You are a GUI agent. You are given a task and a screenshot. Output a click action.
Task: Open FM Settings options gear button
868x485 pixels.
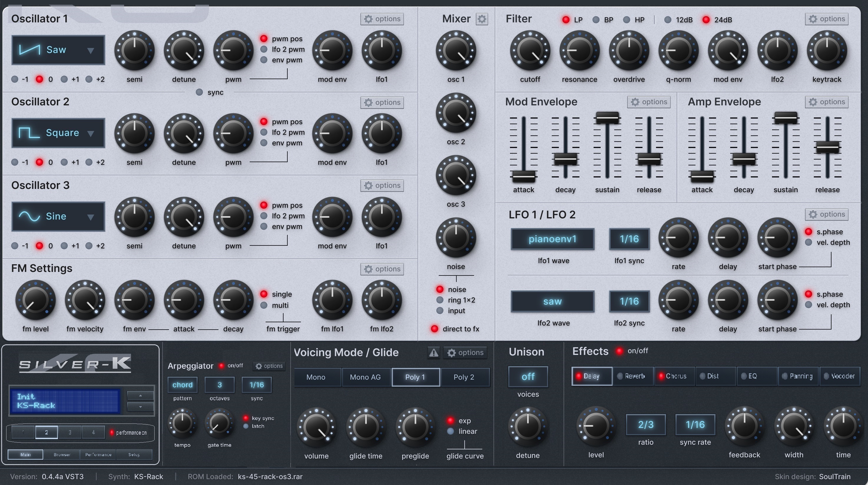click(x=382, y=269)
